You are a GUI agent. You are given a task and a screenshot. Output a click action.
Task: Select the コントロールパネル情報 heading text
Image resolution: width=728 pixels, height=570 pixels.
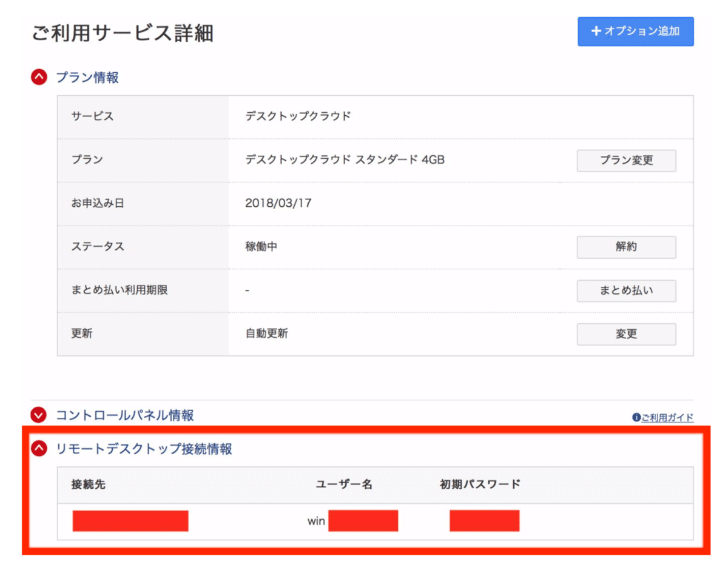(x=125, y=415)
